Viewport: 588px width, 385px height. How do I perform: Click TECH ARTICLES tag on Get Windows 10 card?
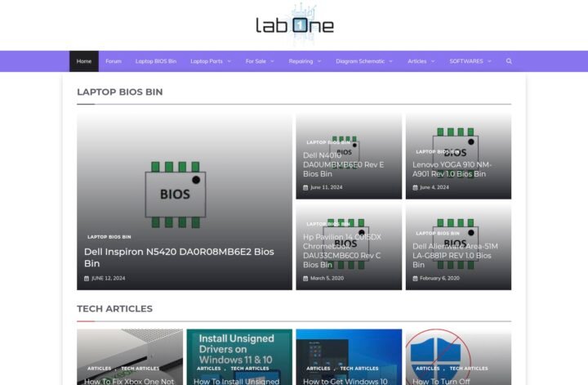pyautogui.click(x=359, y=369)
